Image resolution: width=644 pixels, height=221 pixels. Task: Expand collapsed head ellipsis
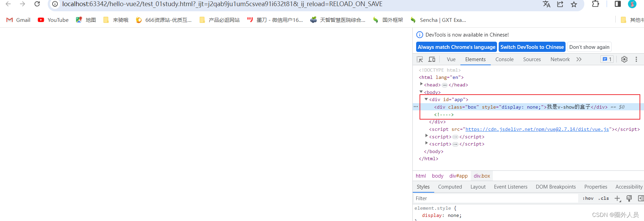(444, 85)
